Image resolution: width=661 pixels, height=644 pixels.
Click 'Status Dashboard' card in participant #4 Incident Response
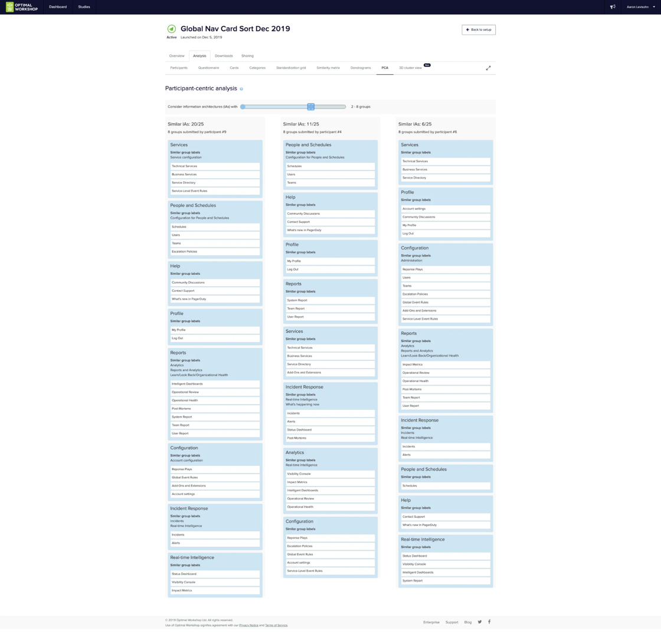point(330,430)
